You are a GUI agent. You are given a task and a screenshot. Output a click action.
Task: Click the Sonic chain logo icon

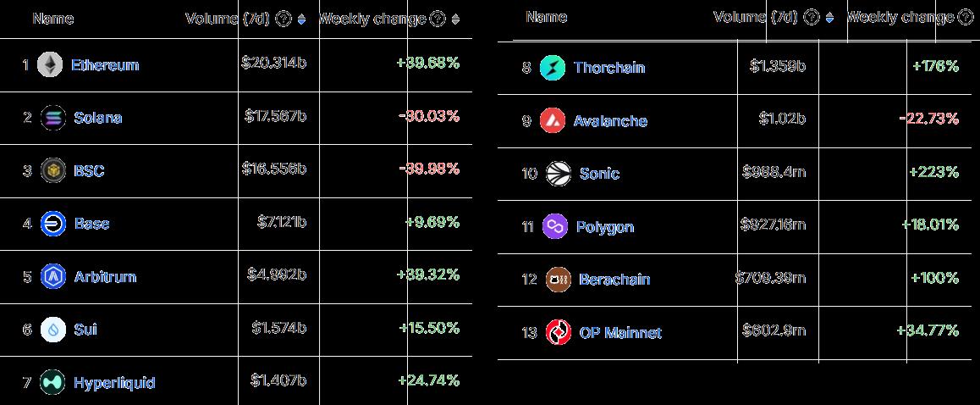click(x=558, y=174)
